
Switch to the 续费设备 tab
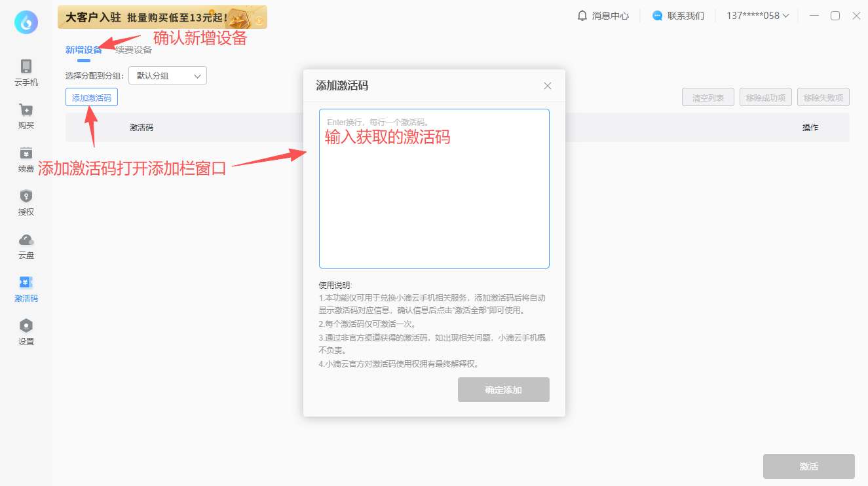[134, 50]
